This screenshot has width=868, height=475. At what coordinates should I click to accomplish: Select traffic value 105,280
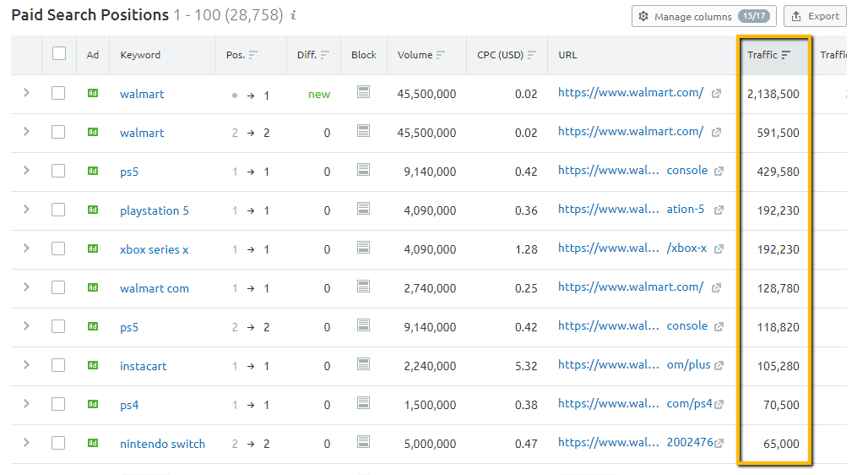[778, 366]
